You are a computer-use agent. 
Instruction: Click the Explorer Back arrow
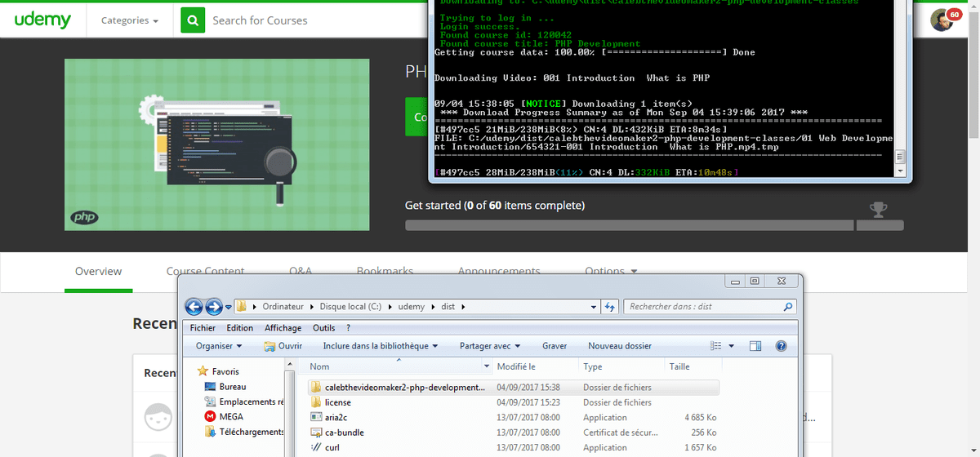pos(194,307)
